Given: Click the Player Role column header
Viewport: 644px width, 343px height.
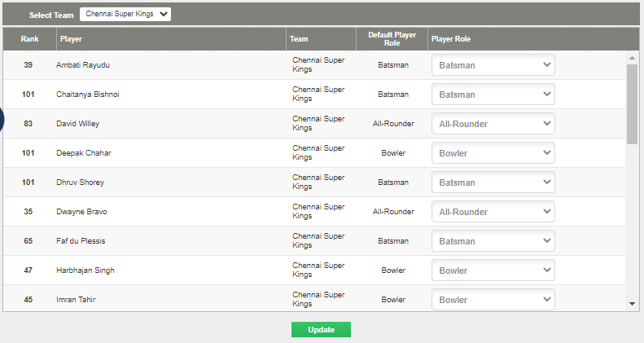Looking at the screenshot, I should [x=451, y=39].
